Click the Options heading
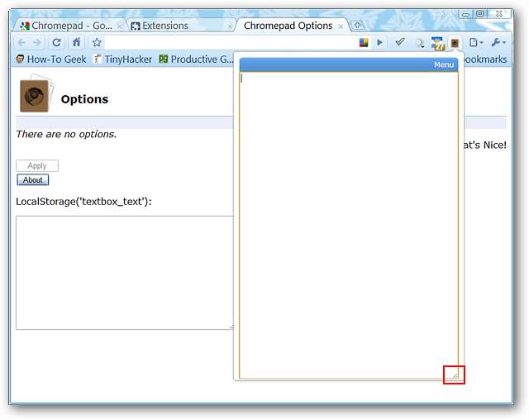This screenshot has width=529, height=420. click(84, 99)
